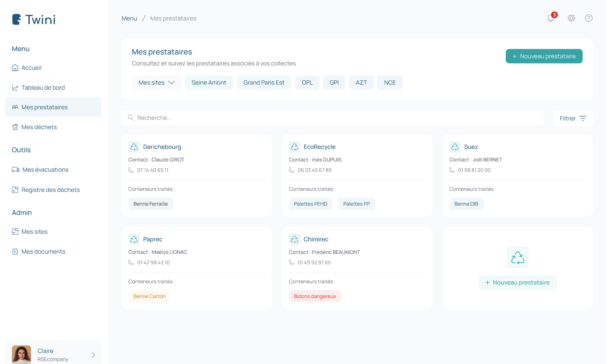Click Chimirec recycling icon
The image size is (606, 364).
click(x=295, y=239)
